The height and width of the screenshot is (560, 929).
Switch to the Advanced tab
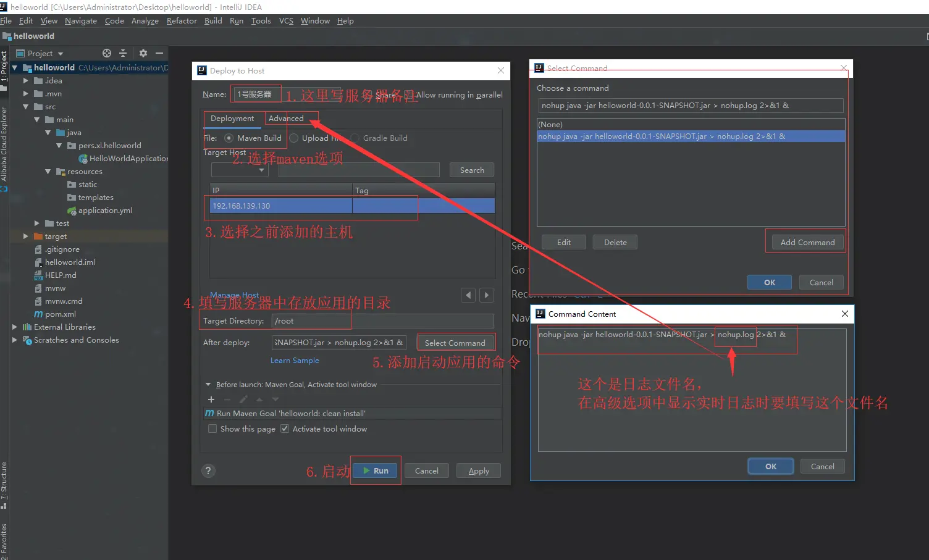pos(286,119)
